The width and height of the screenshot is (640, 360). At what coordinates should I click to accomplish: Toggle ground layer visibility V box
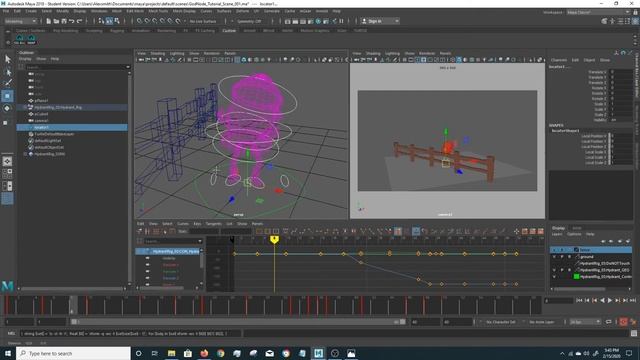(554, 257)
